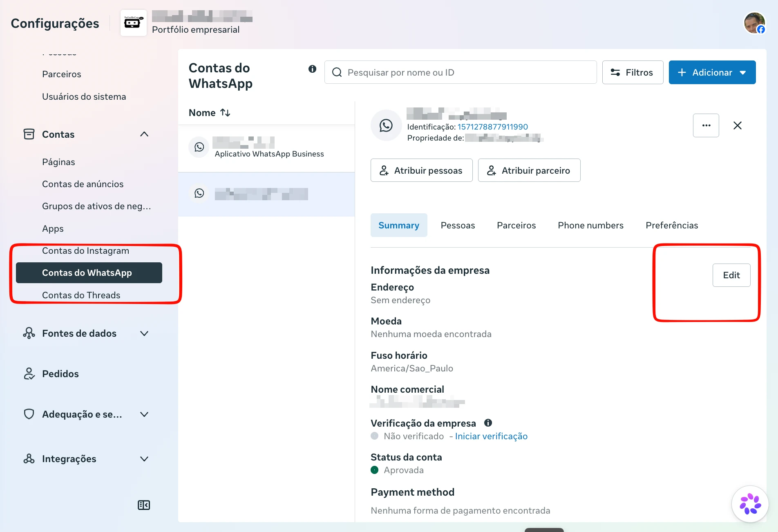Click the WhatsApp icon of the Aplicativo WhatsApp Business row

[x=199, y=147]
